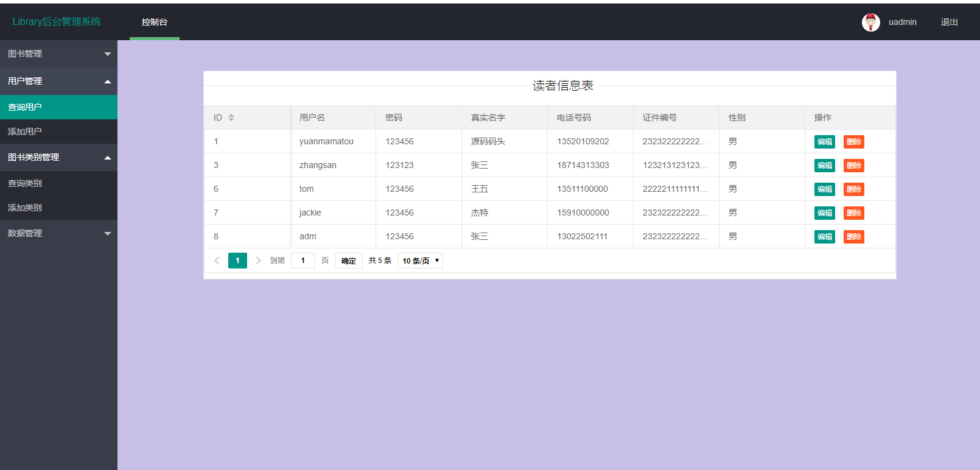Click the real name 源码码头 cell
Viewport: 980px width, 470px height.
pyautogui.click(x=505, y=141)
